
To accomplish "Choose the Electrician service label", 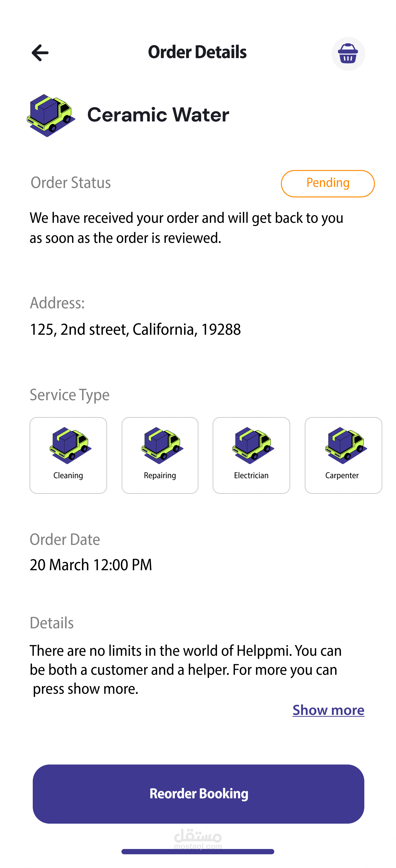I will pos(251,475).
